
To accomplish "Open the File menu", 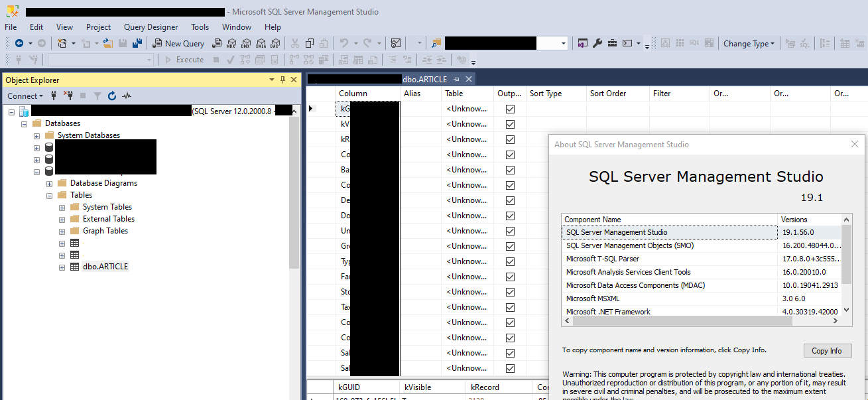I will click(x=11, y=27).
